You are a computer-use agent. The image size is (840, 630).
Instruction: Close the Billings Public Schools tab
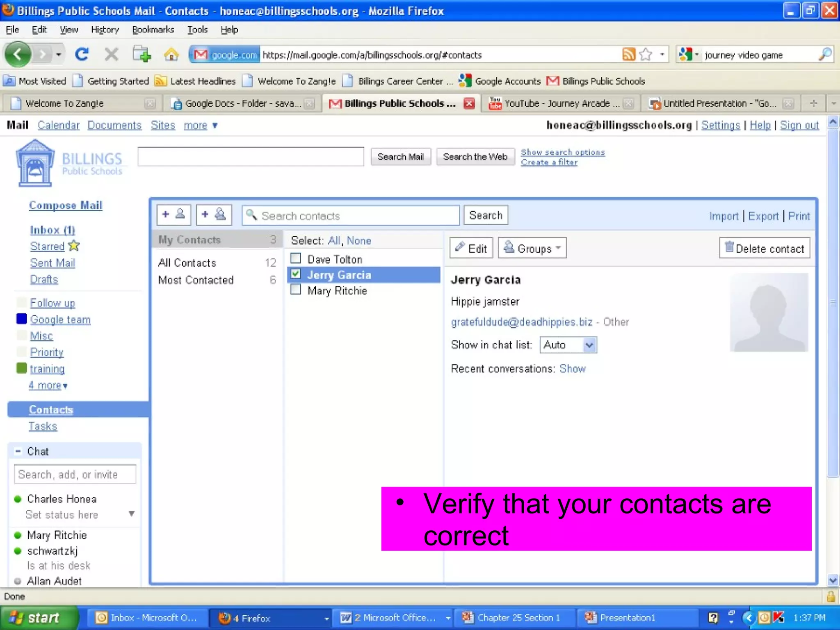469,103
